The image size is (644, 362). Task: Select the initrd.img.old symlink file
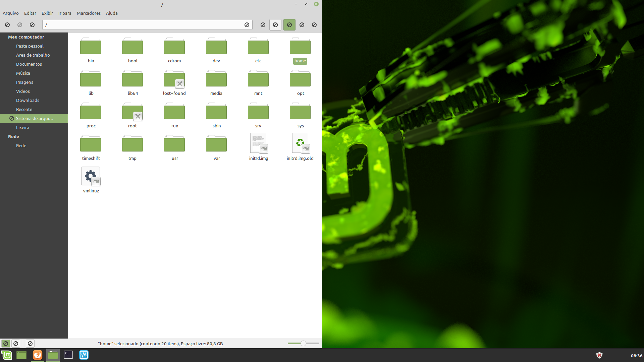[300, 147]
